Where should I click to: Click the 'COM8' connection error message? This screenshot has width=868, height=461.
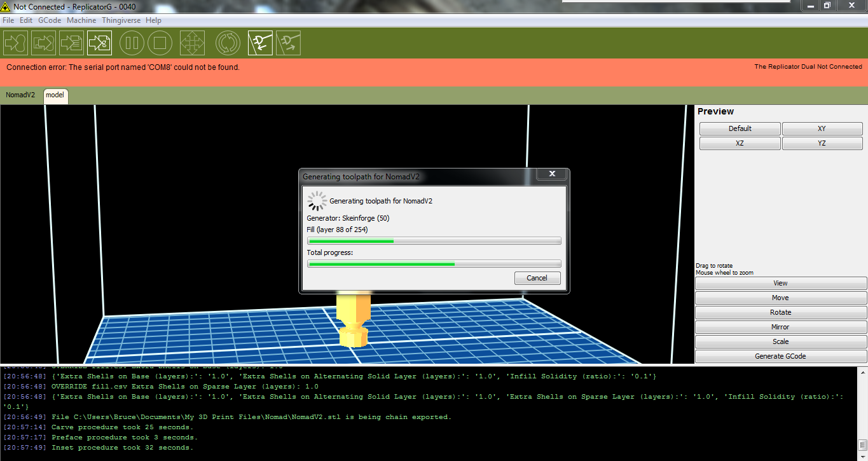coord(123,67)
